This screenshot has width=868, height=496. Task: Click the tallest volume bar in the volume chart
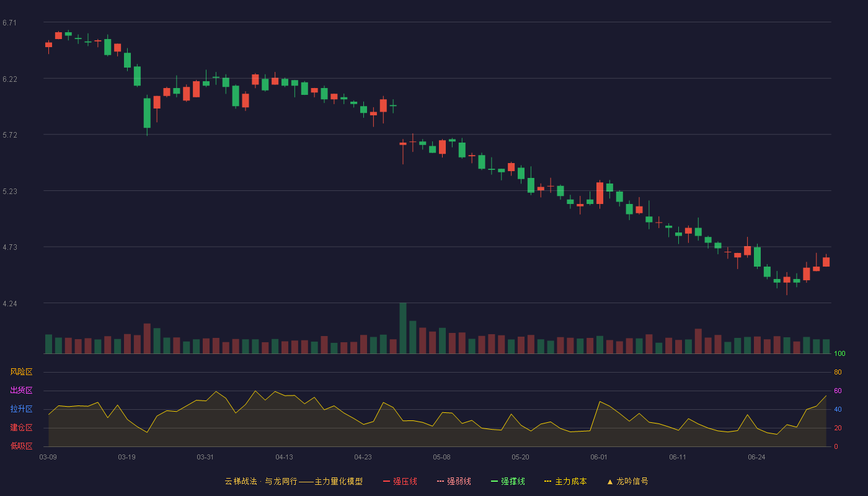point(403,328)
